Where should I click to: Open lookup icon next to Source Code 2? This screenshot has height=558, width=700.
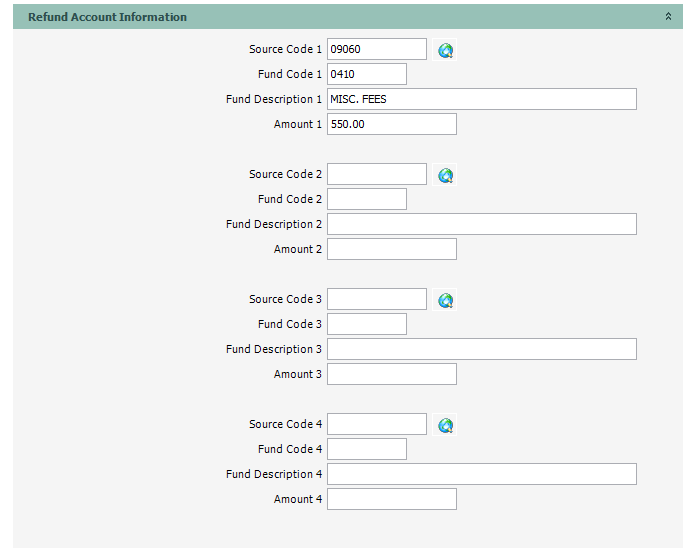tap(446, 175)
